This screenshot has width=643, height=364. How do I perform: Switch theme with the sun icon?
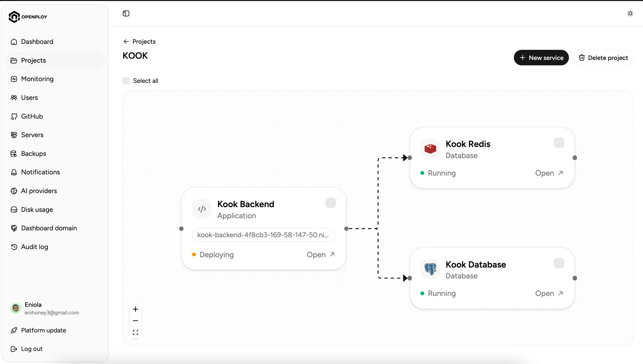630,14
